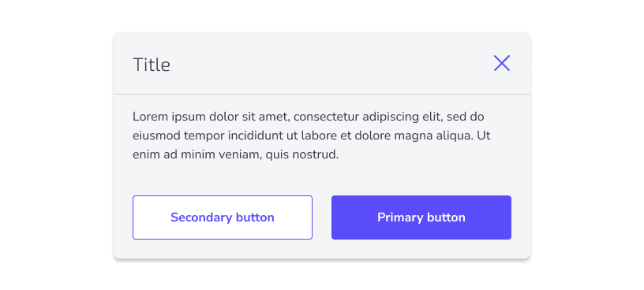
Task: Close the dialog with the X icon
Action: point(501,63)
